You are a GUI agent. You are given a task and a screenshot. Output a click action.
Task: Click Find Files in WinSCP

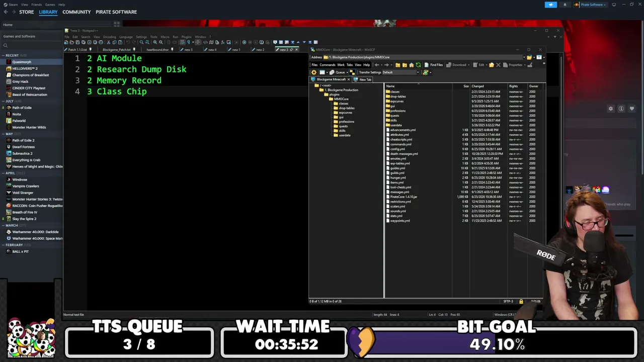[x=434, y=65]
